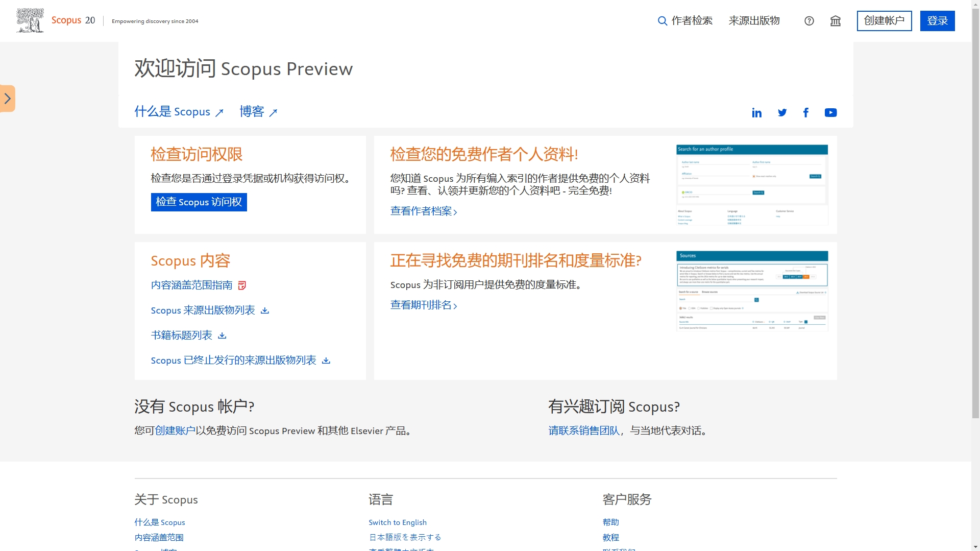The width and height of the screenshot is (980, 551).
Task: Click download icon beside 已终止发行的来源出版物列表
Action: pos(326,361)
